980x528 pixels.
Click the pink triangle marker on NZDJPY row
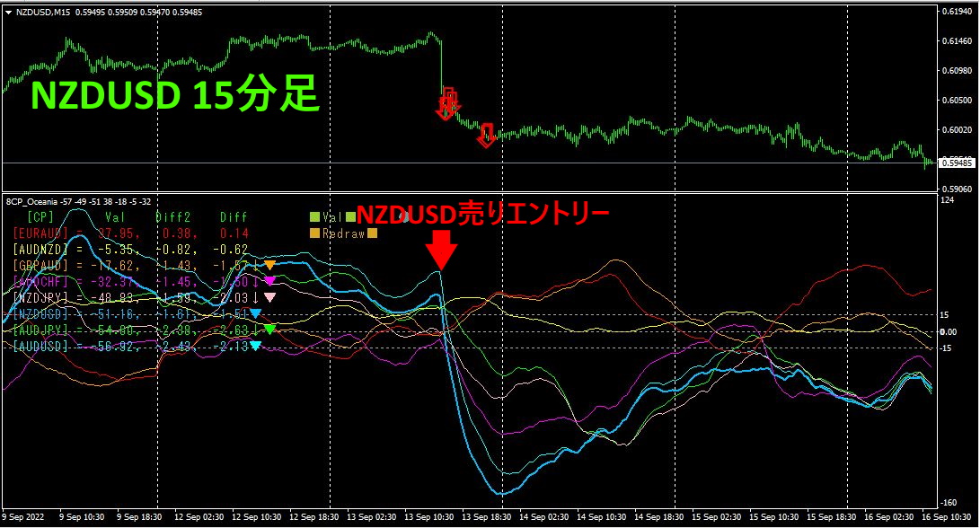(269, 298)
